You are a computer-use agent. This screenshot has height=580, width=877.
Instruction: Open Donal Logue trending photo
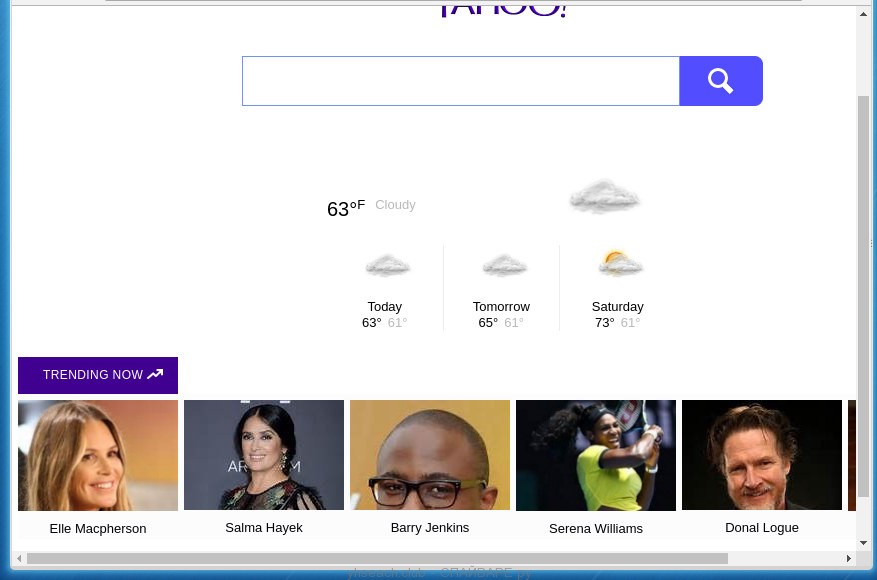click(x=762, y=455)
